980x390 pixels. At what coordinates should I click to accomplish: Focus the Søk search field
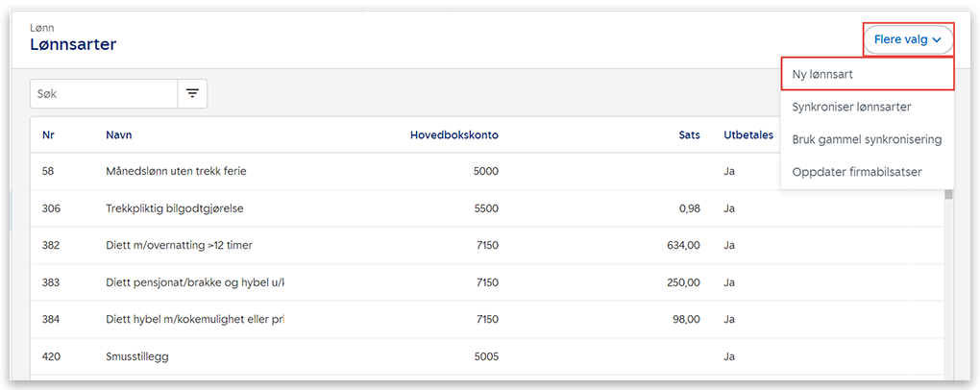click(x=104, y=93)
